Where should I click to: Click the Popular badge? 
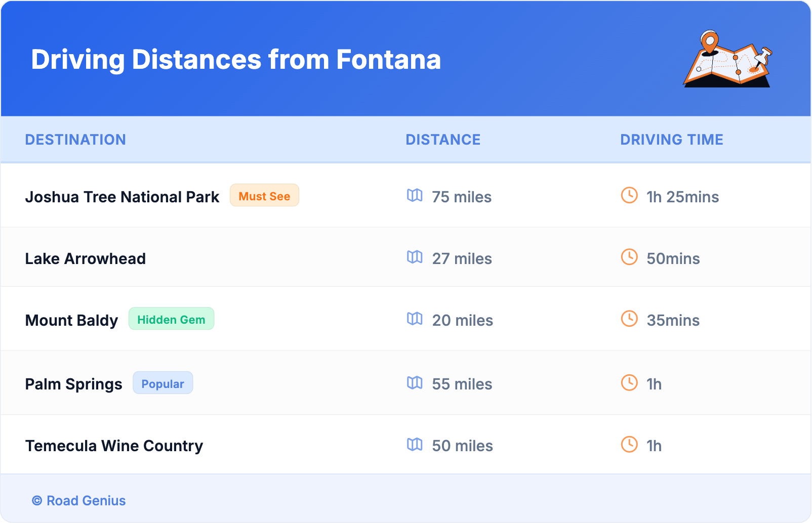(163, 383)
